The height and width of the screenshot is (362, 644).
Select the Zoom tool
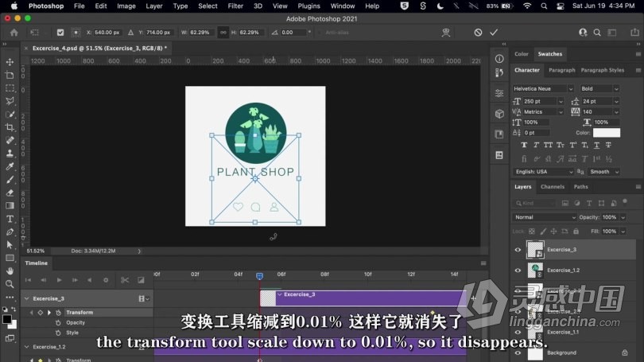10,284
